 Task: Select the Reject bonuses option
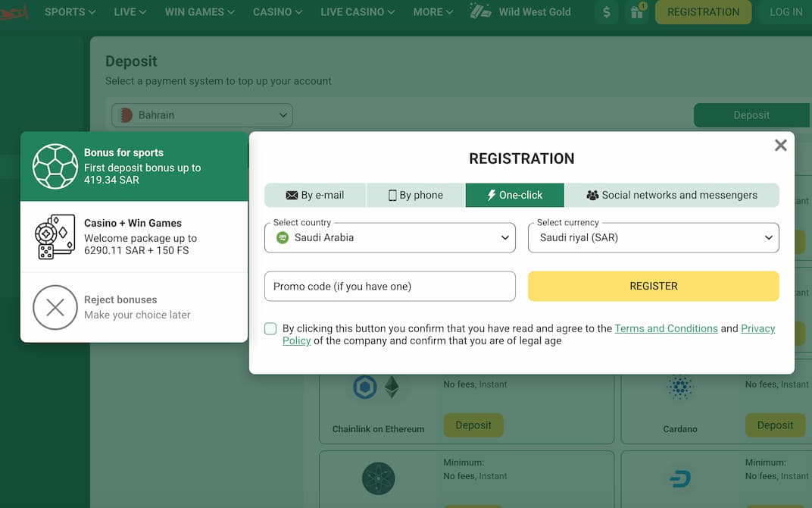click(134, 307)
